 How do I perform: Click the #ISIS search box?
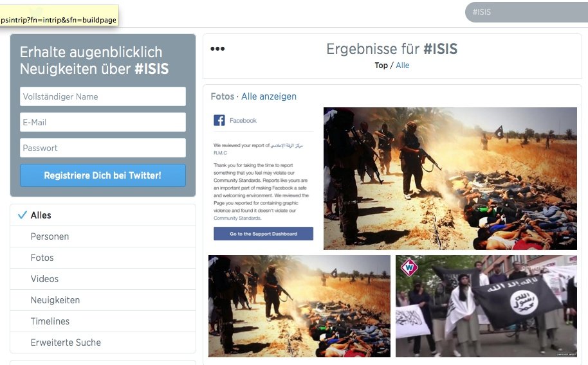coord(526,12)
